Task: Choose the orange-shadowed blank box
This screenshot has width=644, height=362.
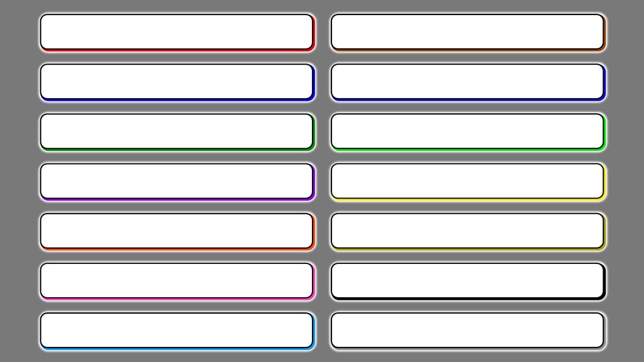Action: coord(177,231)
